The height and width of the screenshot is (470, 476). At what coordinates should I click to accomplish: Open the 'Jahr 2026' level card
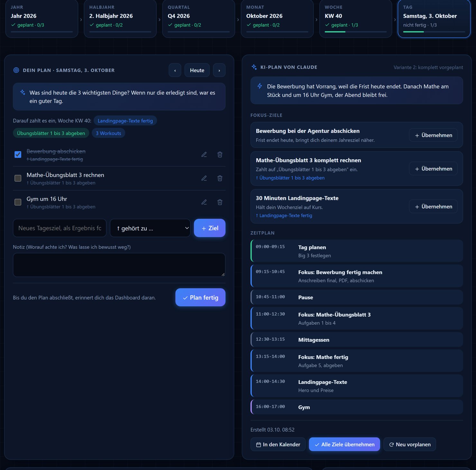point(42,19)
